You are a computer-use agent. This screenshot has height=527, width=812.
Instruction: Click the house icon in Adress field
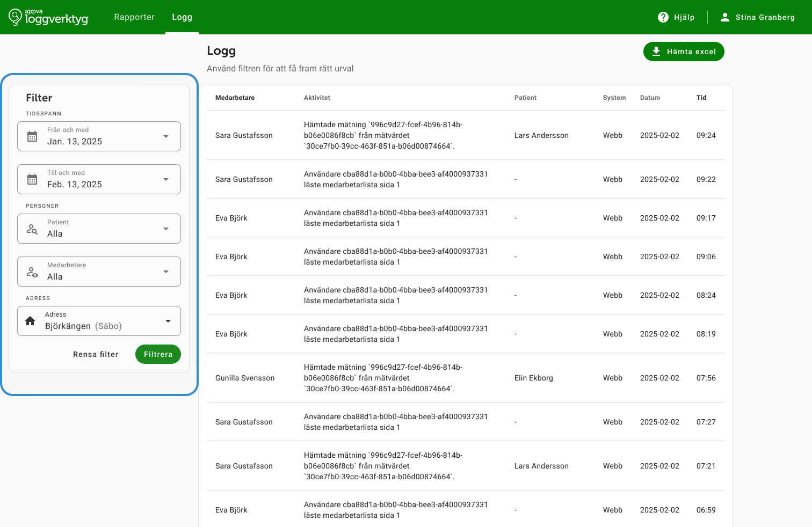tap(30, 321)
